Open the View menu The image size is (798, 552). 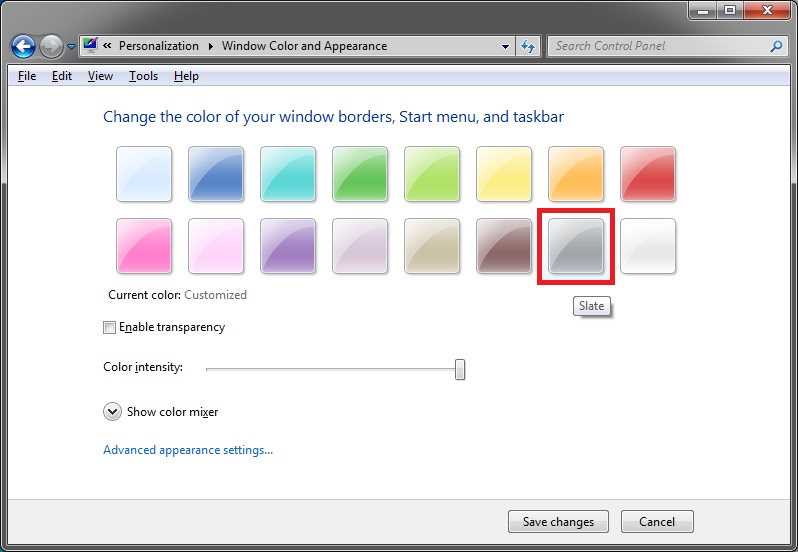pyautogui.click(x=100, y=76)
